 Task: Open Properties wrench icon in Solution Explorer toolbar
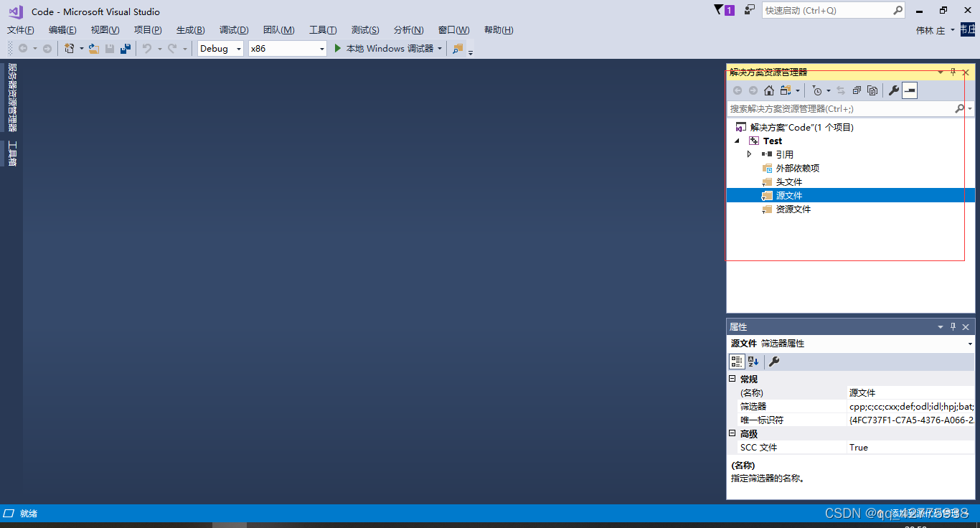point(894,90)
